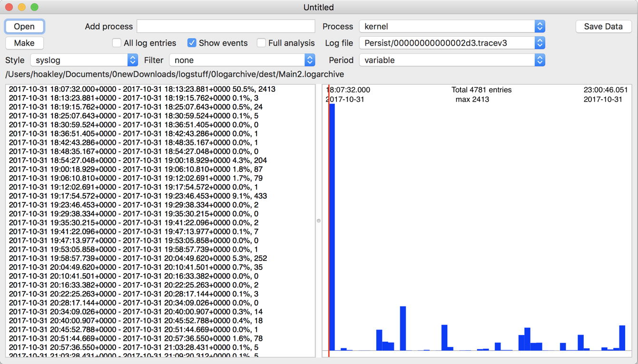Click the stepper arrows on the Process selector
Screen dimensions: 638x364
539,26
